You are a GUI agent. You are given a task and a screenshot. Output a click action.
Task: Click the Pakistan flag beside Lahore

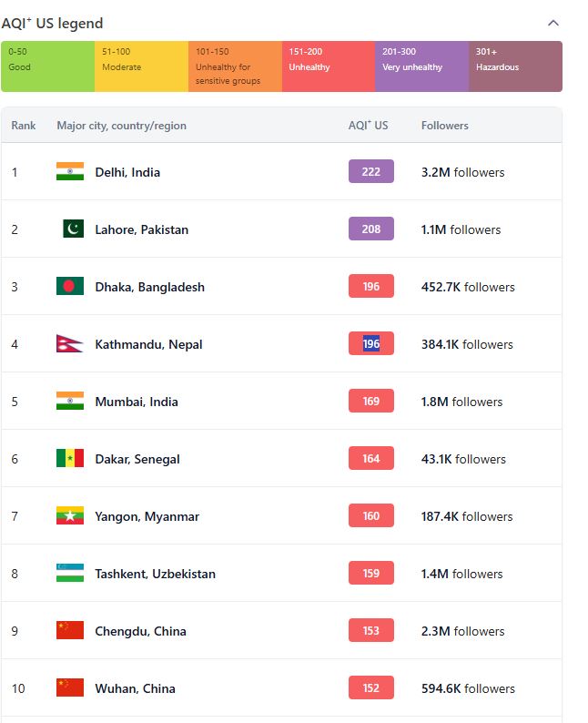73,229
